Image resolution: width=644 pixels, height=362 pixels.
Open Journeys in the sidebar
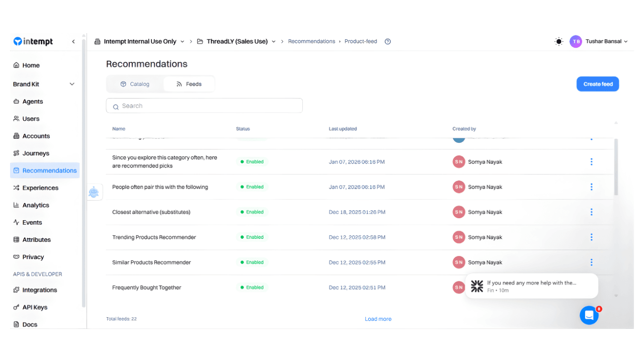[x=36, y=153]
